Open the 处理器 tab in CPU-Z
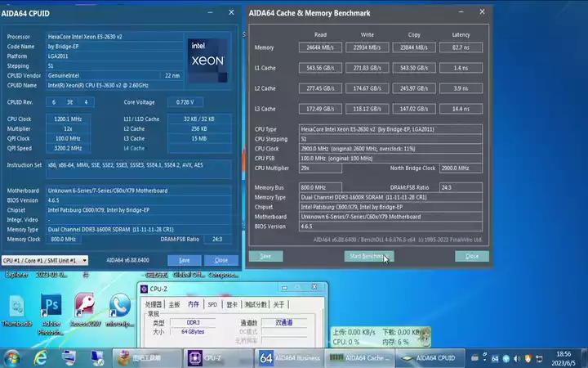 [x=154, y=304]
